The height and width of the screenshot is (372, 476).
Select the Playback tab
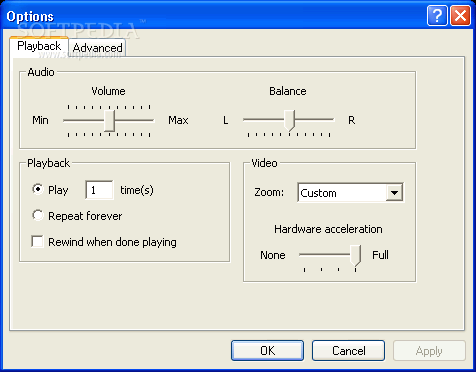[x=39, y=46]
